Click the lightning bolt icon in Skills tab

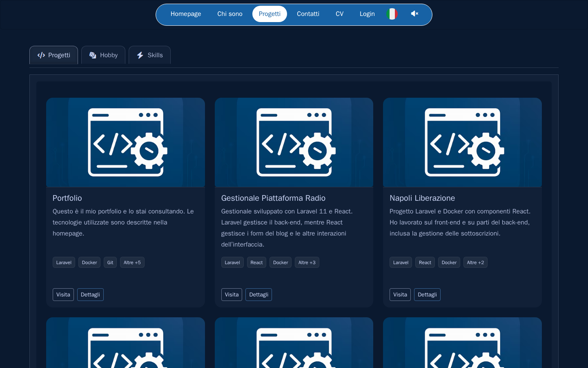140,55
